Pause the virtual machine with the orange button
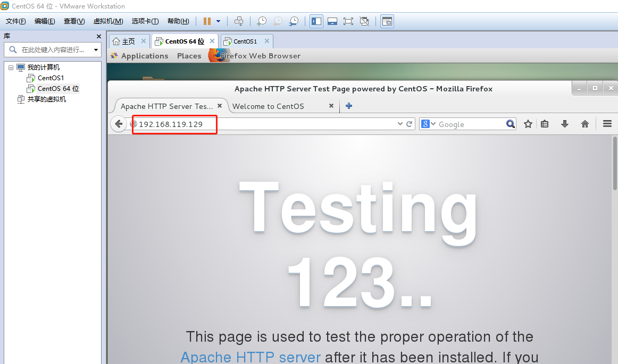 207,21
